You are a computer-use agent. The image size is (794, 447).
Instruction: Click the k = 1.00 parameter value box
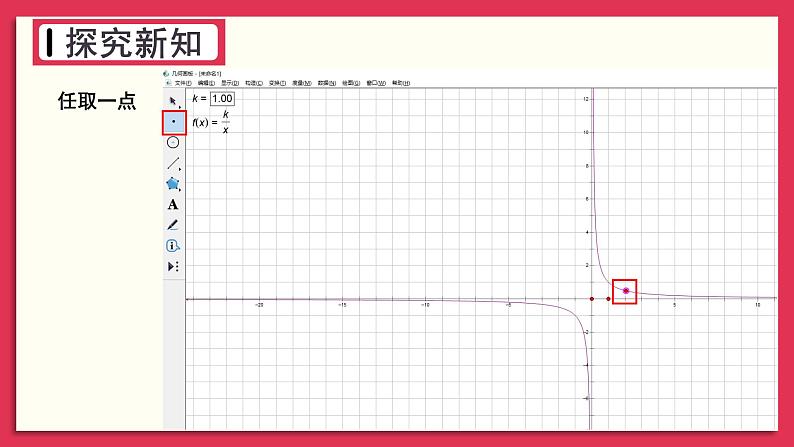pos(222,99)
